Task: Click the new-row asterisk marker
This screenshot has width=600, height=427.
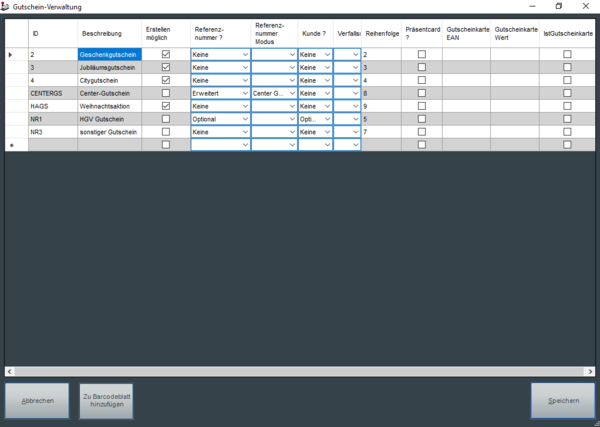Action: (x=11, y=145)
